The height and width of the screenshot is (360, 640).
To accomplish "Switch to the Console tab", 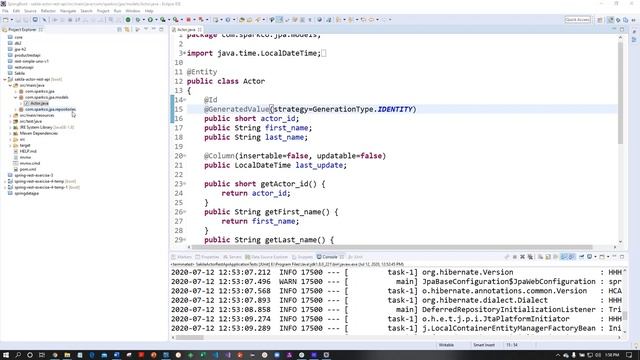I will coord(330,257).
